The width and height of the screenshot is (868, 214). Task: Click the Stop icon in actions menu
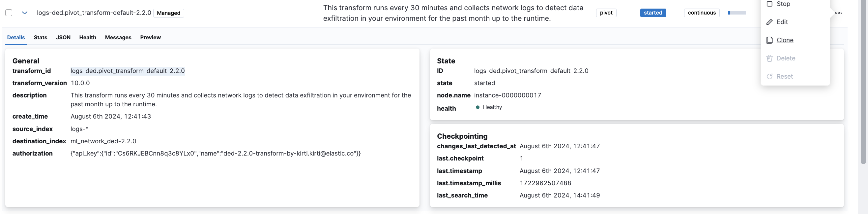pyautogui.click(x=769, y=4)
